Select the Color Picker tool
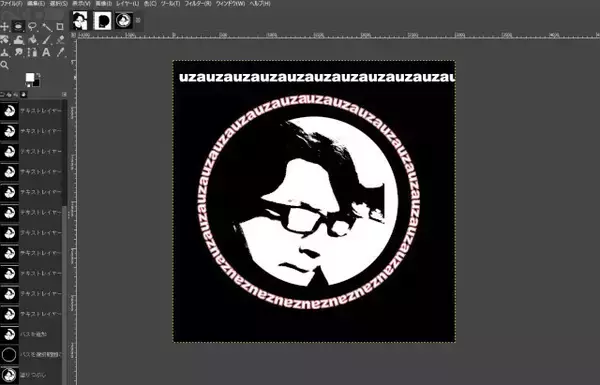The width and height of the screenshot is (600, 385). pos(60,52)
